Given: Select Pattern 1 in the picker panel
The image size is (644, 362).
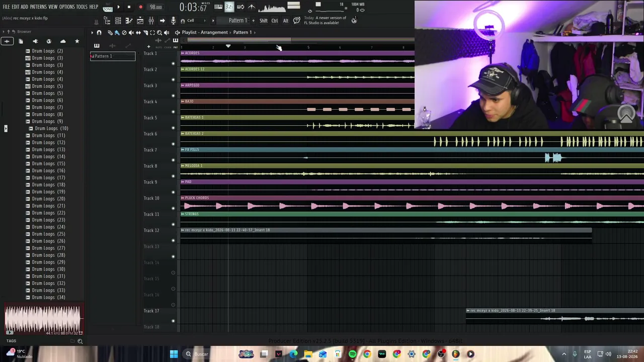Looking at the screenshot, I should click(x=113, y=56).
